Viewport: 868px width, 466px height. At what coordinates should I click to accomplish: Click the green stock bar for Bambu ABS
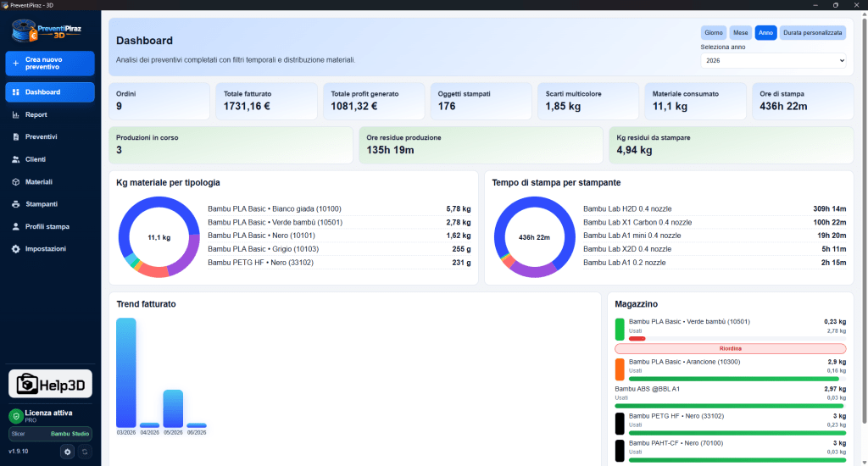pos(729,406)
